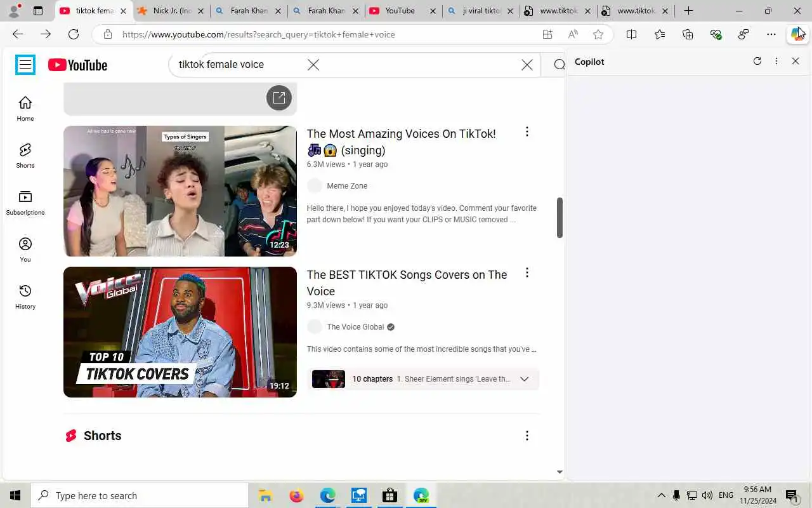812x508 pixels.
Task: Click the Shorts section heading
Action: click(x=102, y=436)
